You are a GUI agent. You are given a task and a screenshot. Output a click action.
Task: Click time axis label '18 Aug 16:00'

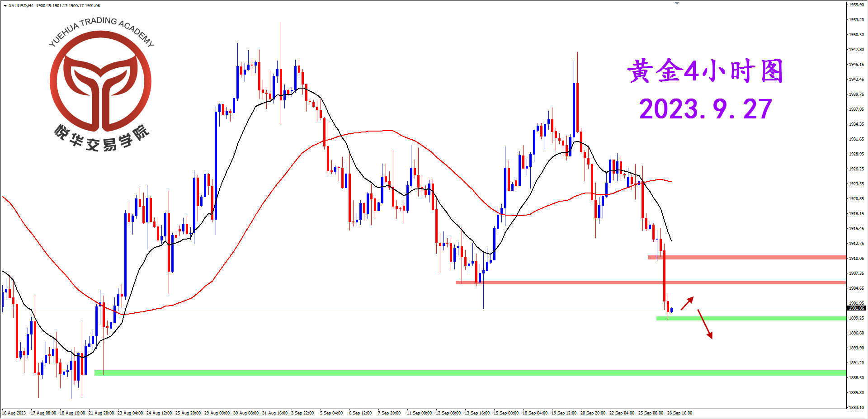point(72,413)
